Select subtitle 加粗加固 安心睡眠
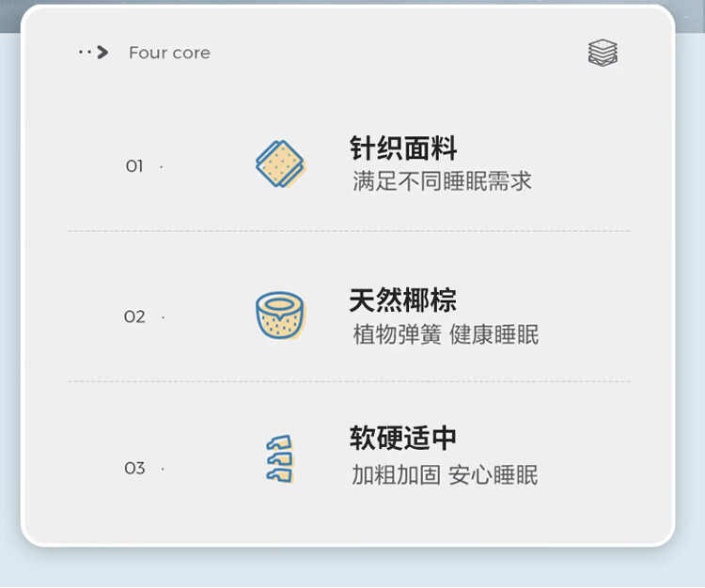 click(x=445, y=475)
